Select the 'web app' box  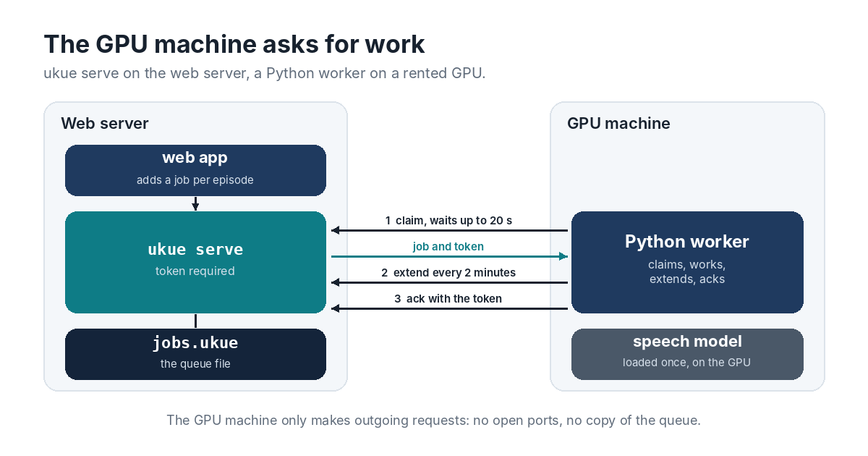pos(195,170)
